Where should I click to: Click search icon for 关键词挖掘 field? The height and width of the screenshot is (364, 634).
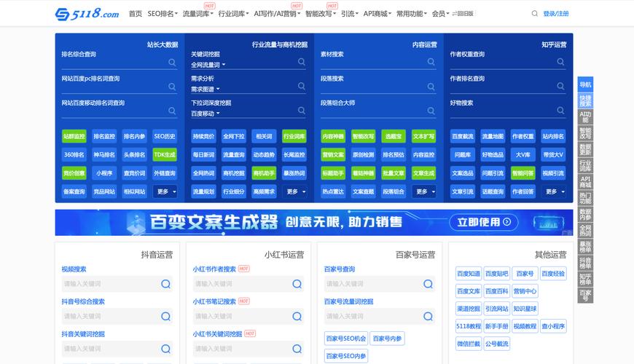pos(302,62)
